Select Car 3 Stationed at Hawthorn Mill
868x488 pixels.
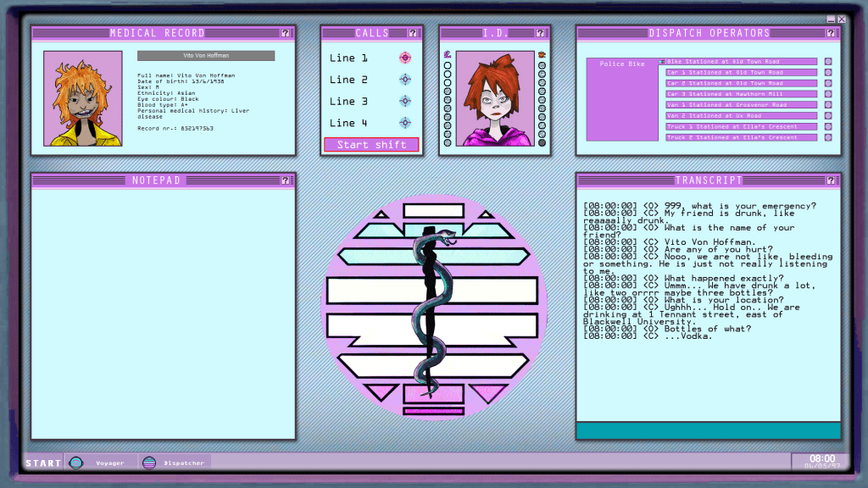point(741,94)
